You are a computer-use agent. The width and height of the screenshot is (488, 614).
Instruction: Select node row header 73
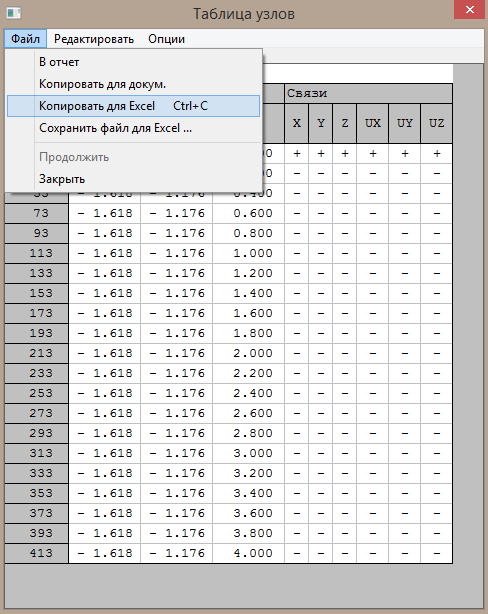37,213
